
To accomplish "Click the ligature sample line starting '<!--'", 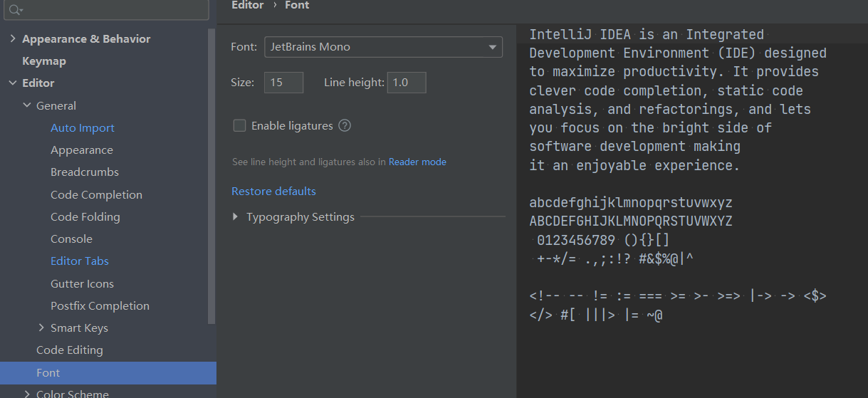I will (x=678, y=296).
